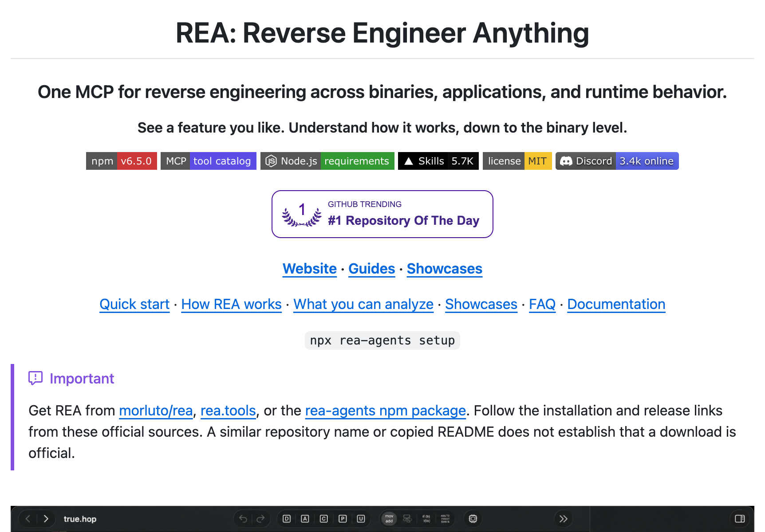Open the rea.tools link
The height and width of the screenshot is (532, 765).
228,411
